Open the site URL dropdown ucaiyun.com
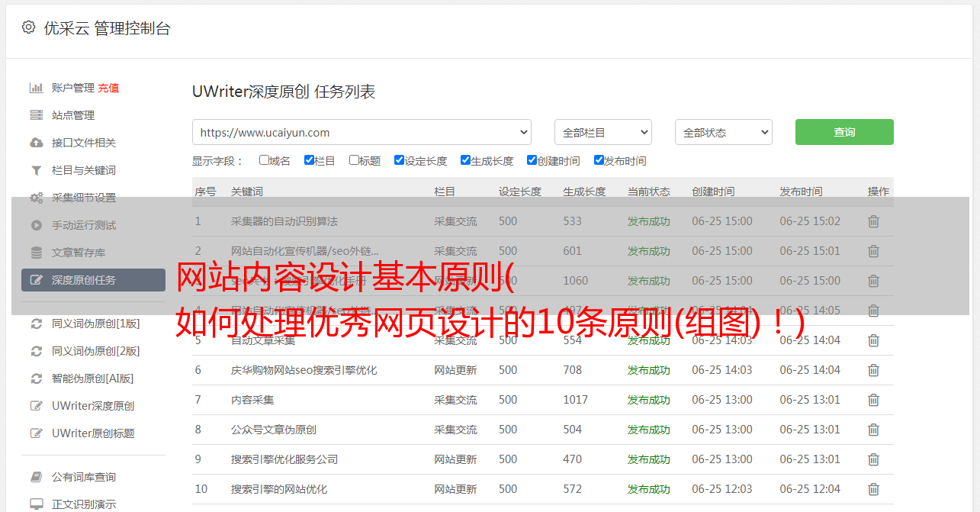The height and width of the screenshot is (512, 980). click(361, 132)
